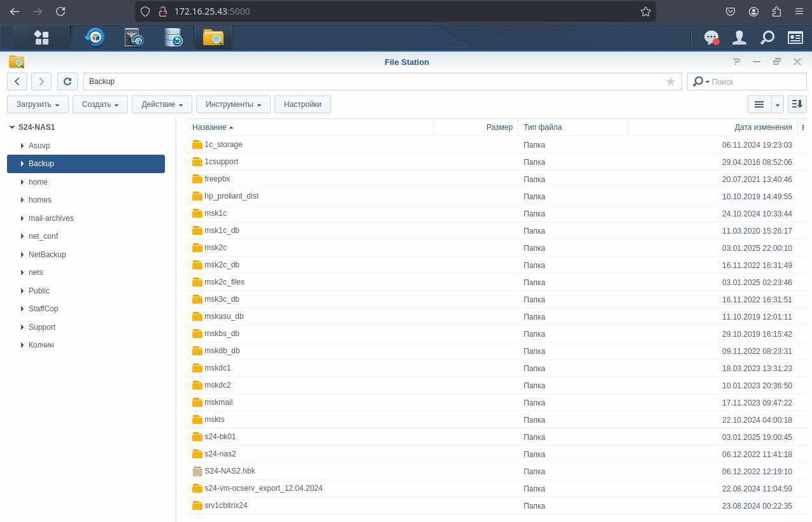Open the DSM Main Menu grid icon

point(41,38)
